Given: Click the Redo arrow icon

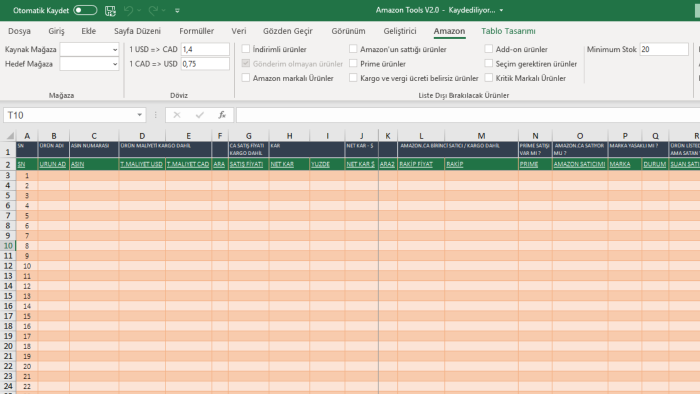Looking at the screenshot, I should [x=153, y=10].
